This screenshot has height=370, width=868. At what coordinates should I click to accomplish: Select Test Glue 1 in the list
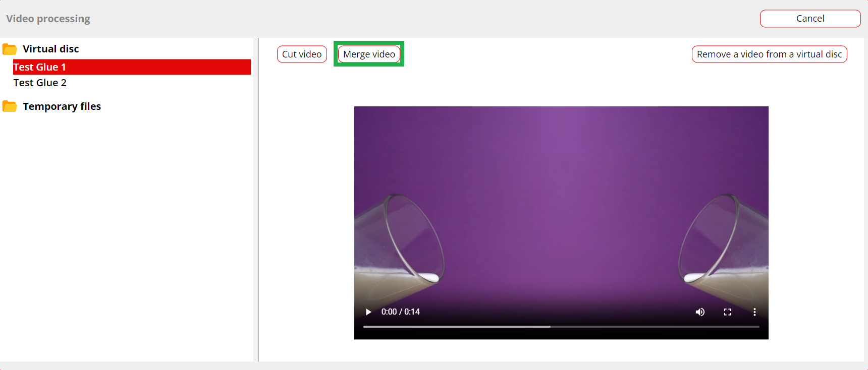pyautogui.click(x=132, y=67)
